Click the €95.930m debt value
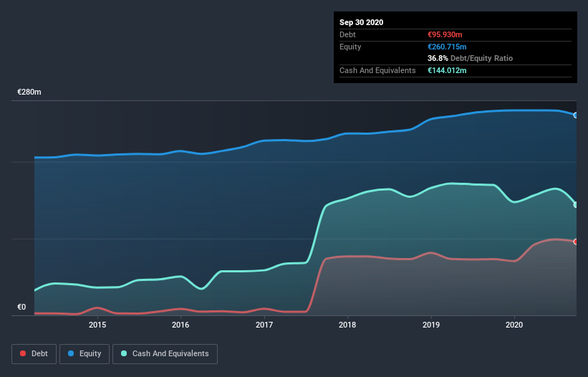The height and width of the screenshot is (377, 588). click(445, 34)
